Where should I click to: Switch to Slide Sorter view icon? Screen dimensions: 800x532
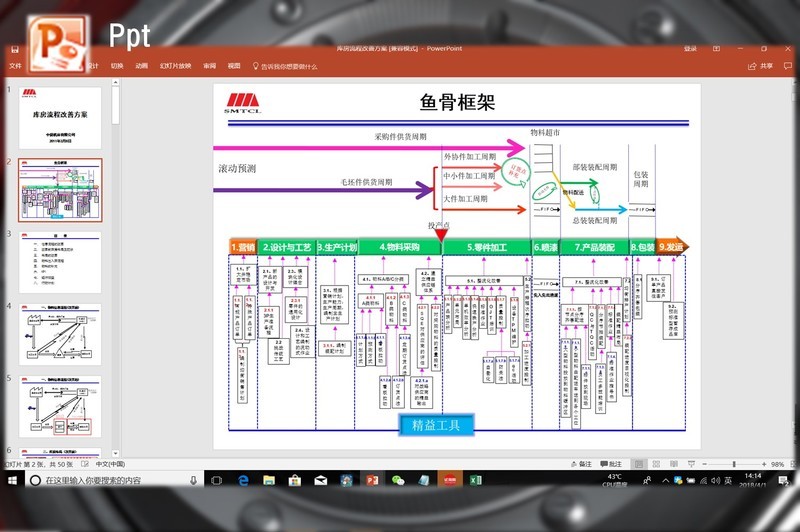[x=656, y=464]
